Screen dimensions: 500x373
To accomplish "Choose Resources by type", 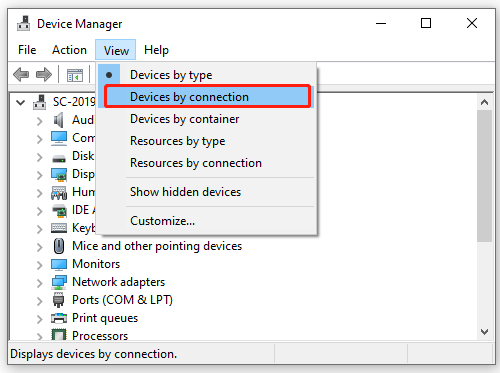I will 207,141.
